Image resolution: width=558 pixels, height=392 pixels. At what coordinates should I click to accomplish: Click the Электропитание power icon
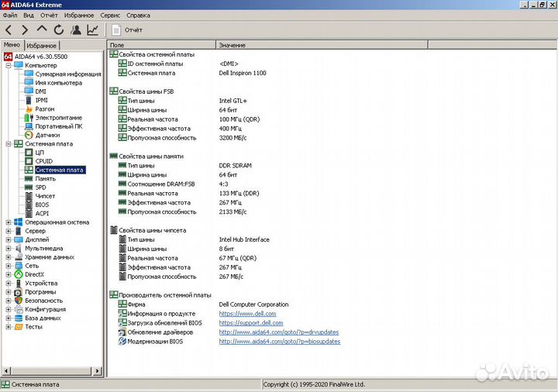[x=29, y=118]
